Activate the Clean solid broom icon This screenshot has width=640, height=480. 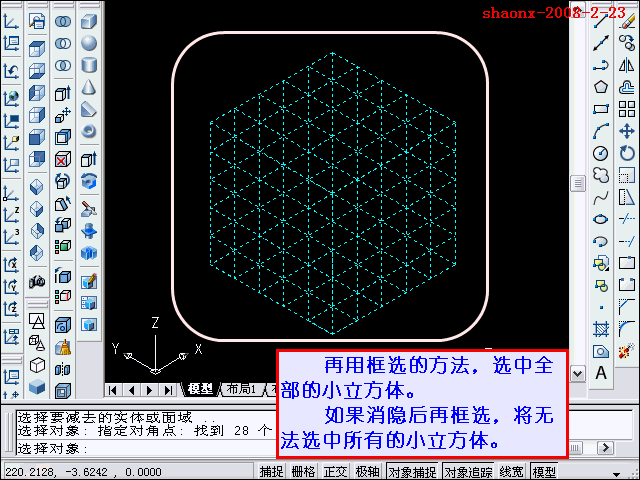click(63, 348)
